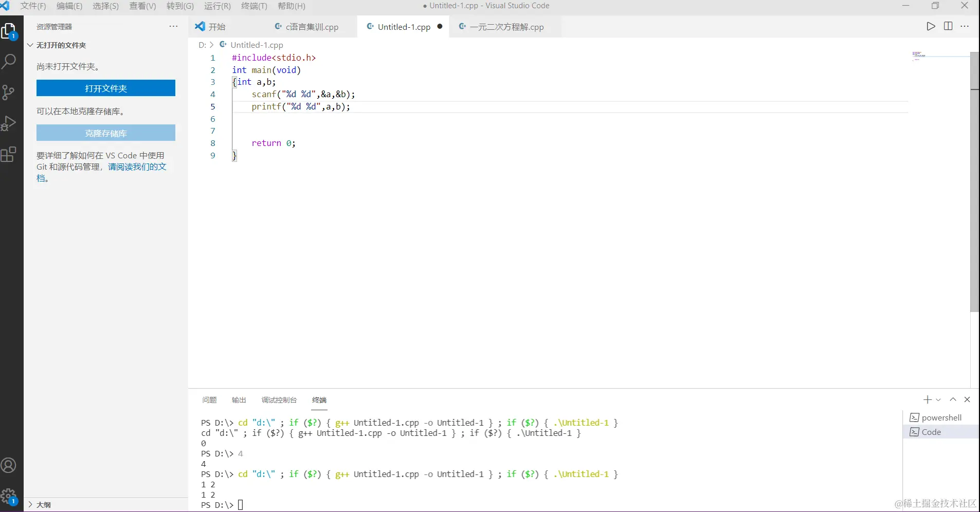Click the VS Code logo in title bar

5,6
